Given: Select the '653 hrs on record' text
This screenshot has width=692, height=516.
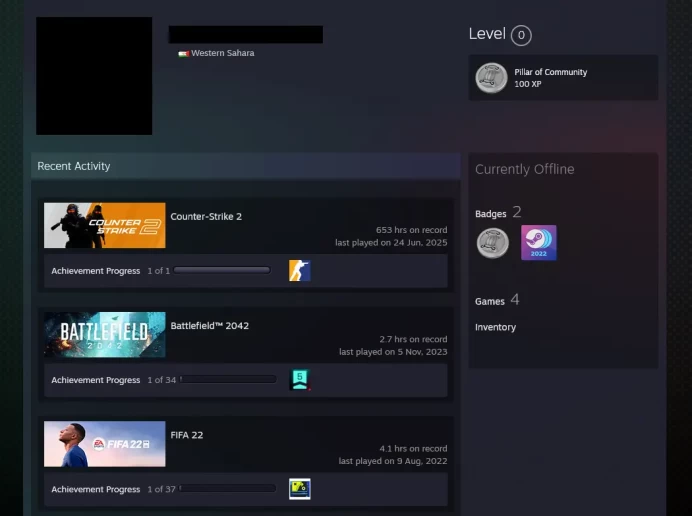Looking at the screenshot, I should pos(411,230).
